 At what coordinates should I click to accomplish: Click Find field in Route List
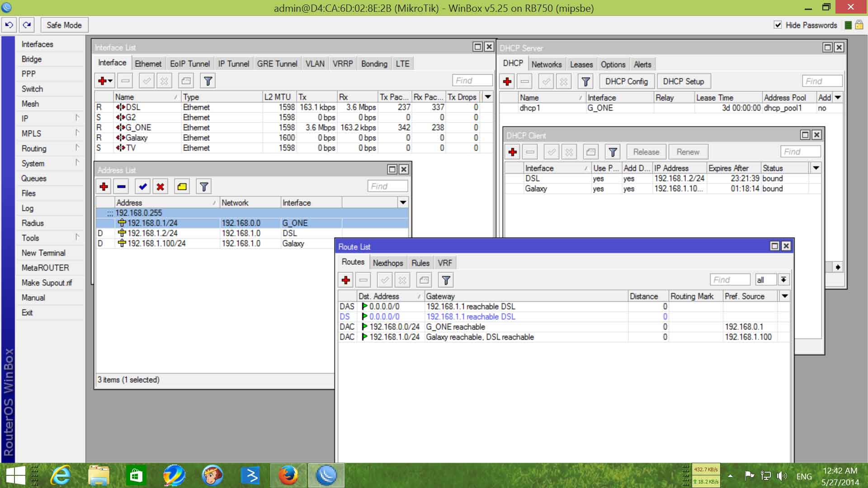[x=730, y=280]
